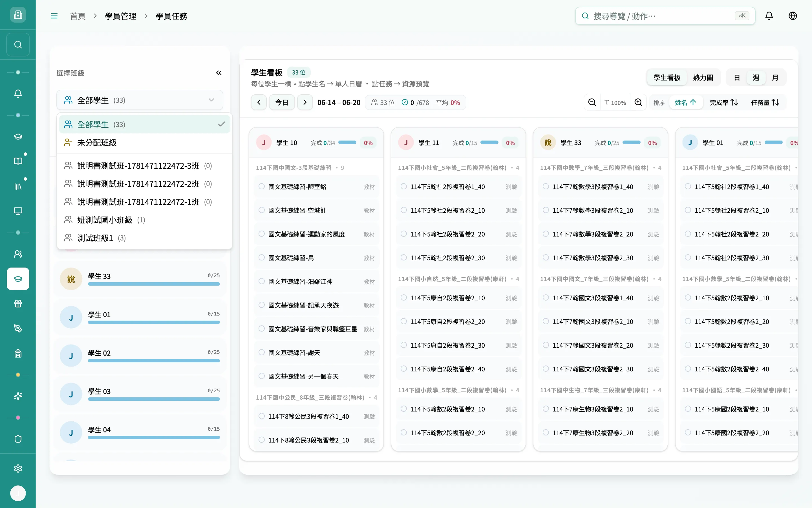Screen dimensions: 812x508
Task: Go to 首頁 breadcrumb link
Action: pyautogui.click(x=78, y=16)
